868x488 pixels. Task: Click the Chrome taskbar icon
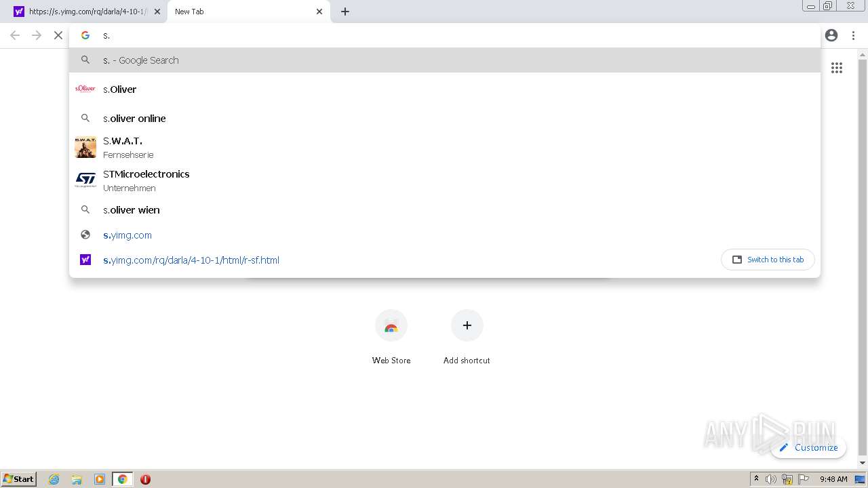point(122,479)
